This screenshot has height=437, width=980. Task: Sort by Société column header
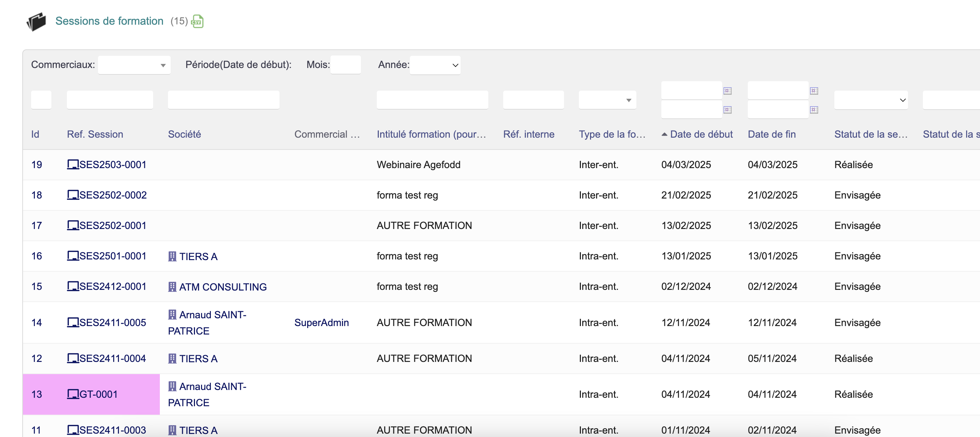tap(184, 134)
